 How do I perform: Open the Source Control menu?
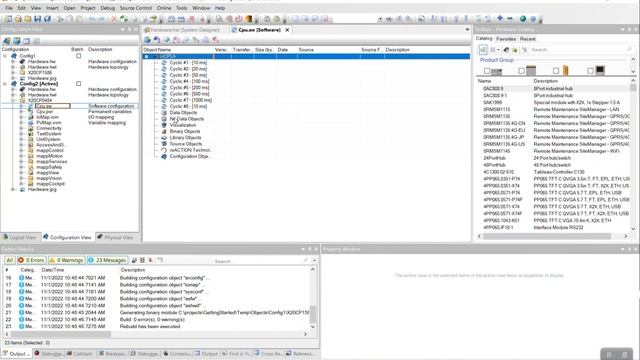coord(136,8)
